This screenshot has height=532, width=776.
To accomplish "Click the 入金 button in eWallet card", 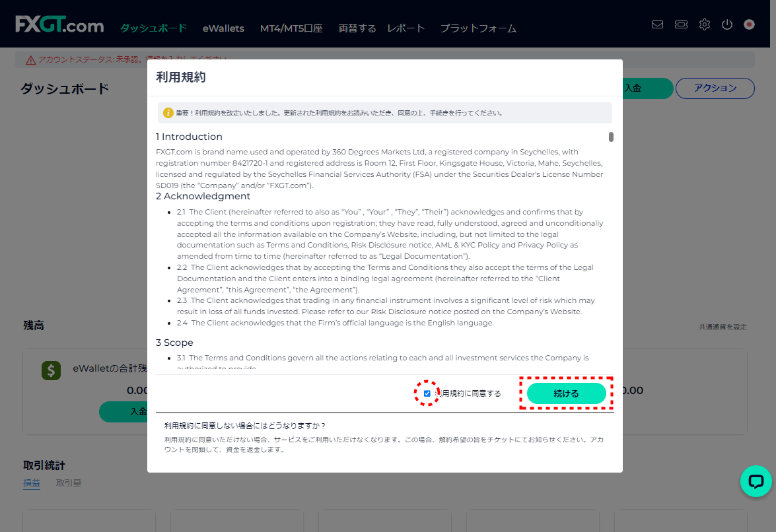I will click(x=123, y=411).
